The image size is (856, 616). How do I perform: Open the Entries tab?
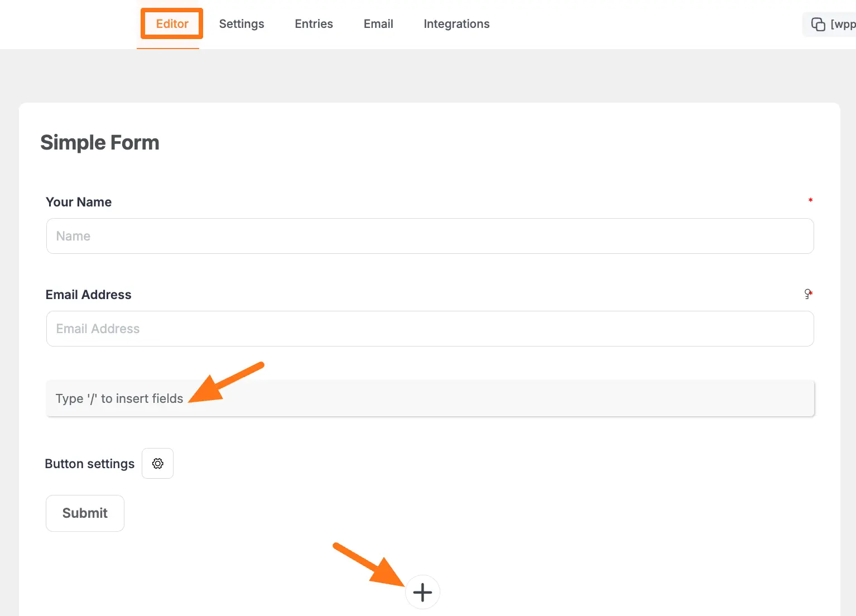[x=314, y=23]
